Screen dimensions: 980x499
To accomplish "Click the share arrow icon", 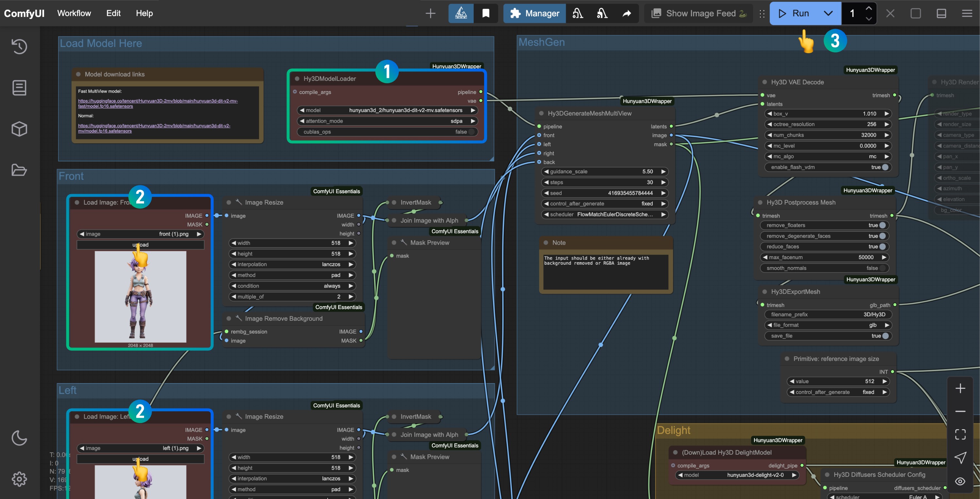I will click(x=627, y=13).
